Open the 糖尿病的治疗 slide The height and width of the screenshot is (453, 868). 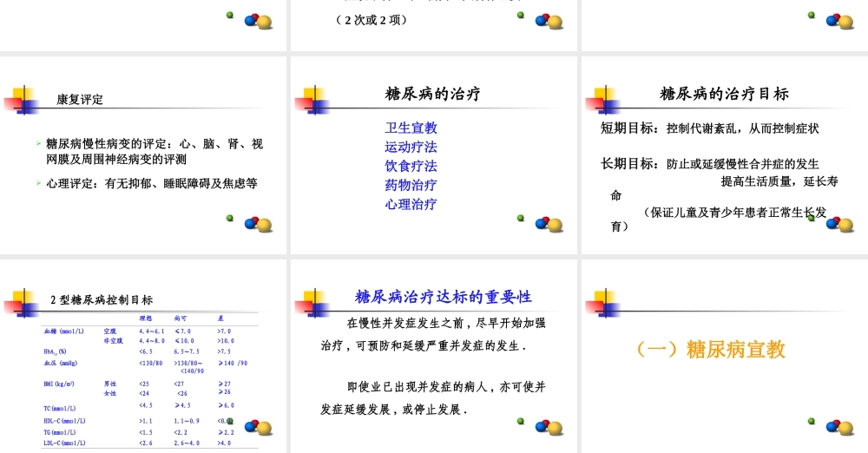[433, 155]
